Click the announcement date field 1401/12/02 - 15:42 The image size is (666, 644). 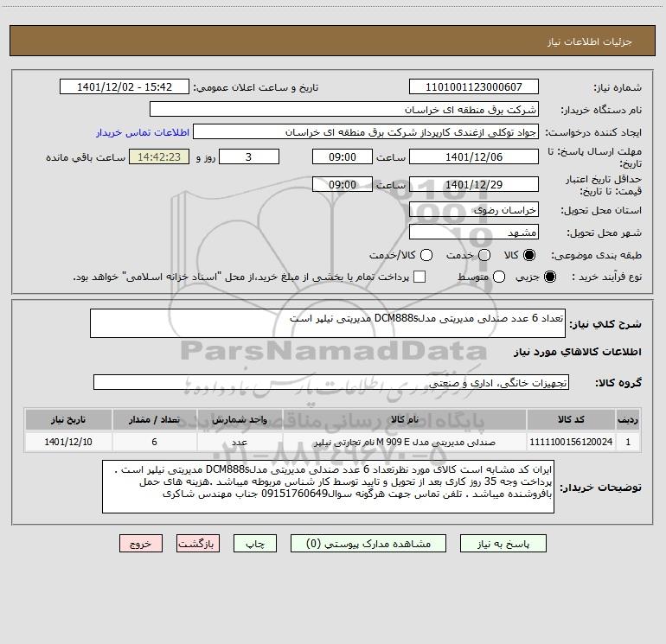point(125,86)
